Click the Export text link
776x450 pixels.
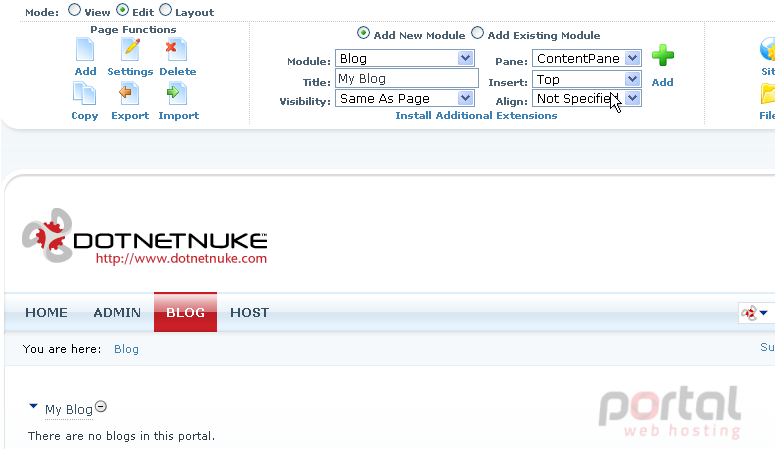click(x=130, y=115)
